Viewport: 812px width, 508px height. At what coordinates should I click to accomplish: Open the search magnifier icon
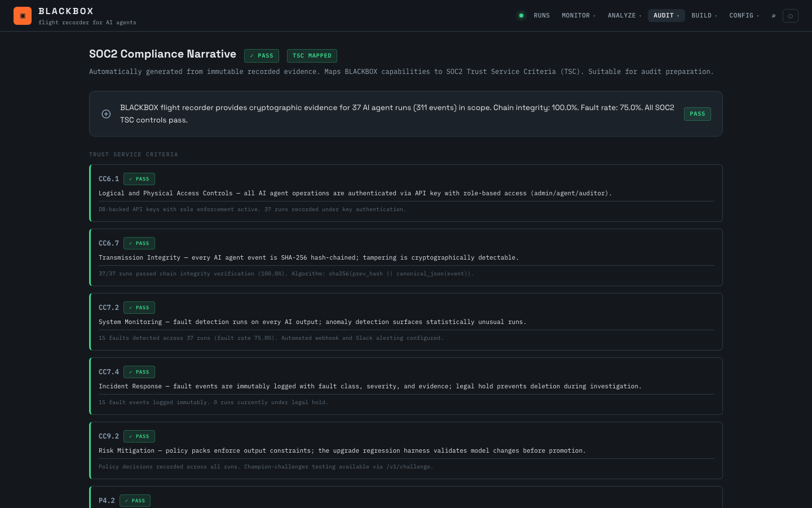pyautogui.click(x=774, y=16)
